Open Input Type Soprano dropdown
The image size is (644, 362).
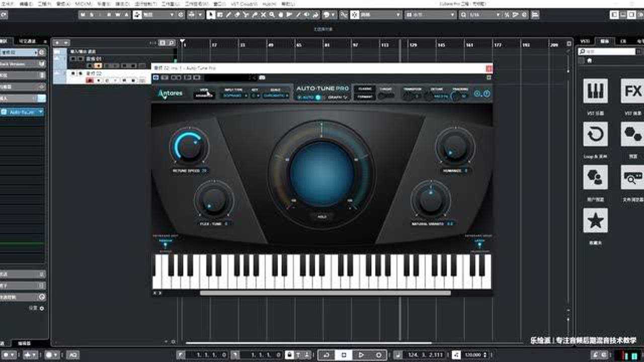235,96
